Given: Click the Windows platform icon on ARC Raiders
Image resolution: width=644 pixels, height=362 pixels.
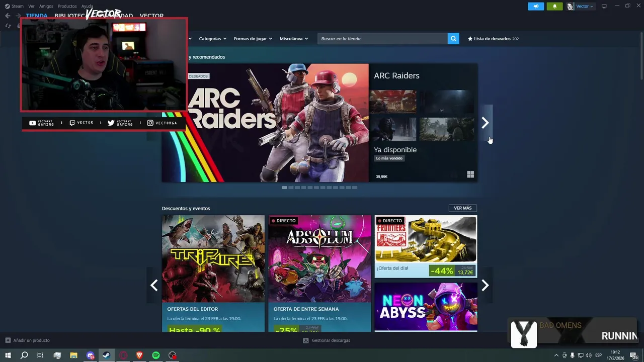Looking at the screenshot, I should coord(470,174).
